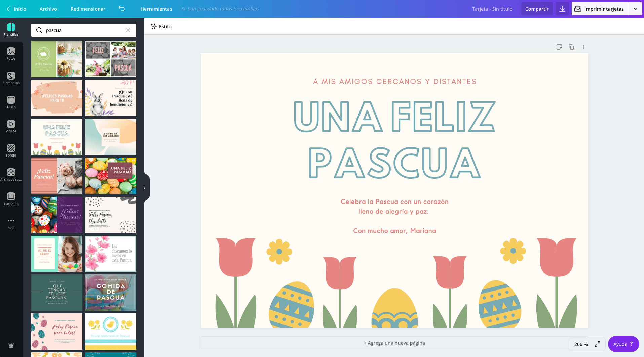The height and width of the screenshot is (357, 644).
Task: Undo the last change
Action: (x=121, y=9)
